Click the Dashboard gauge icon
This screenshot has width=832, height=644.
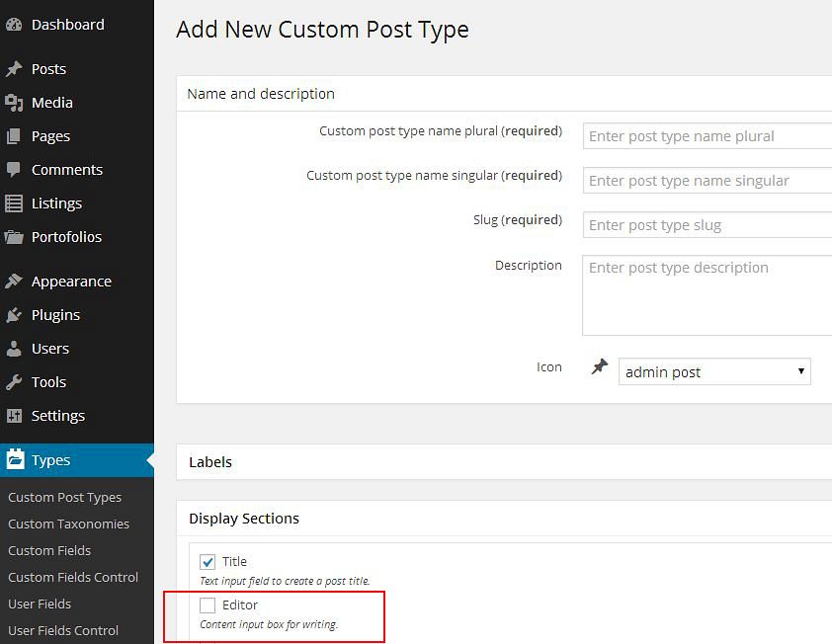point(14,25)
